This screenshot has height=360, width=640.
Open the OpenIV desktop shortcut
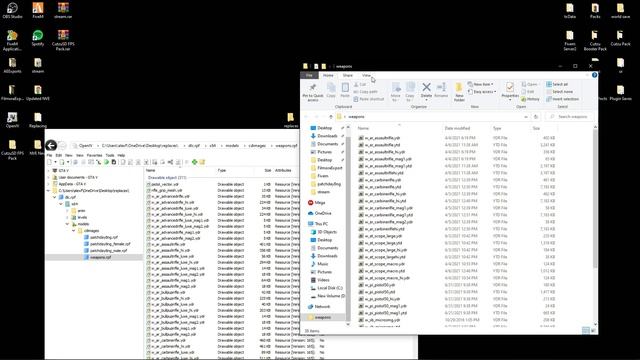coord(12,120)
